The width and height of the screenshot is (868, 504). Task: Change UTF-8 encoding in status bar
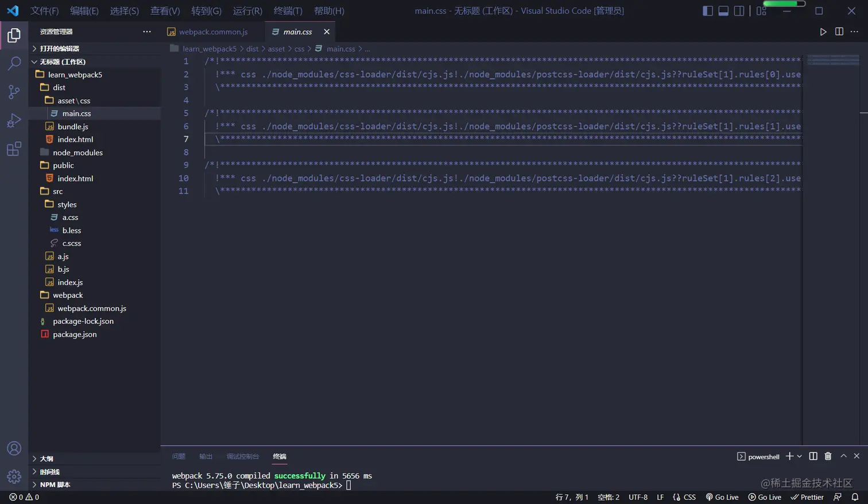click(638, 497)
